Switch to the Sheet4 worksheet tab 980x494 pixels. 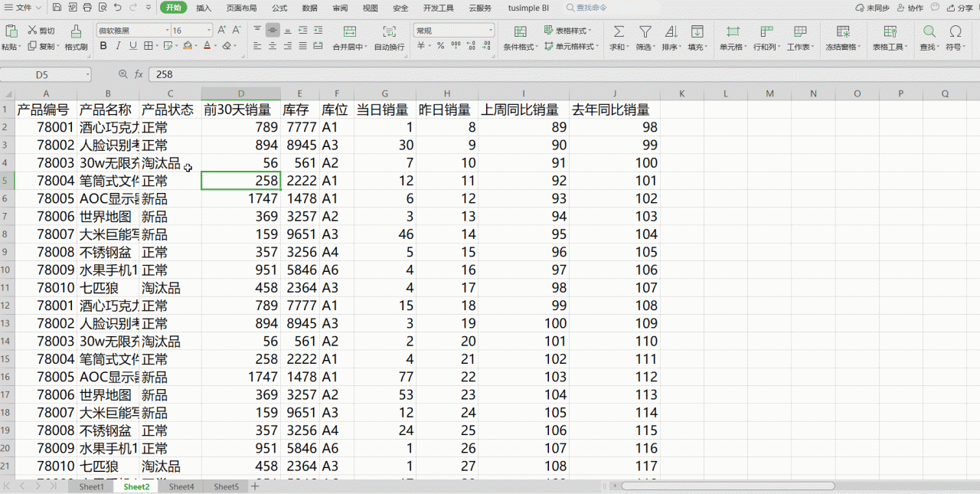point(181,486)
